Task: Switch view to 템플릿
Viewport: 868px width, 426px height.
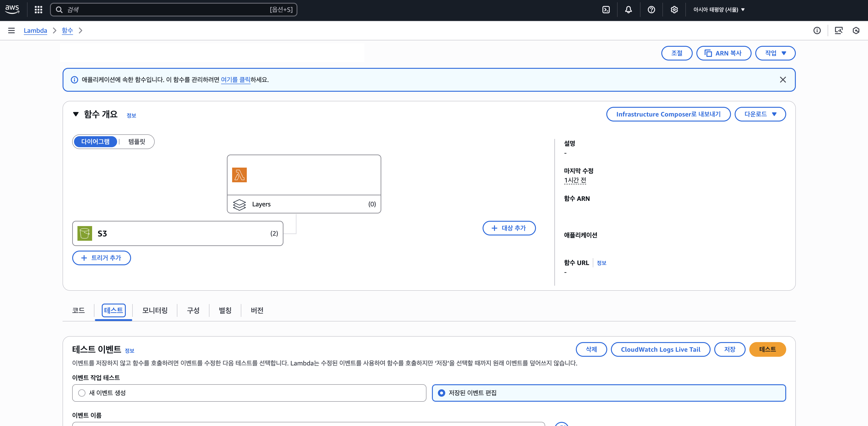Action: 137,141
